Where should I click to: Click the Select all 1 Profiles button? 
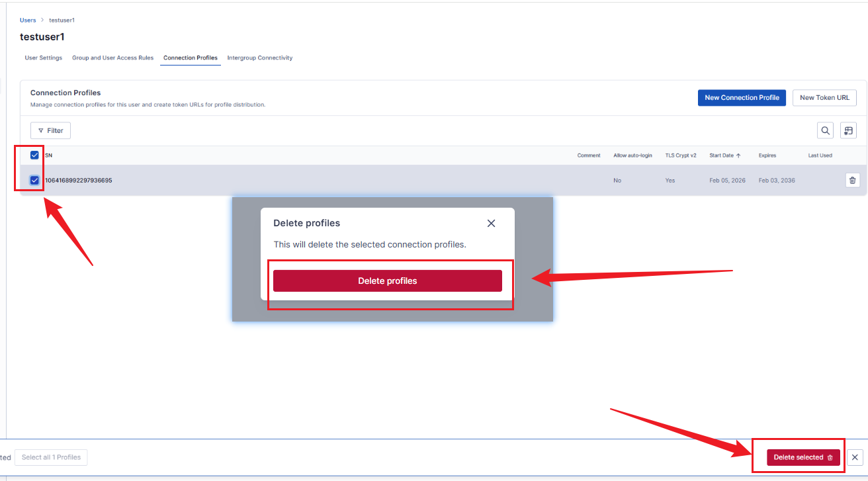[x=51, y=457]
